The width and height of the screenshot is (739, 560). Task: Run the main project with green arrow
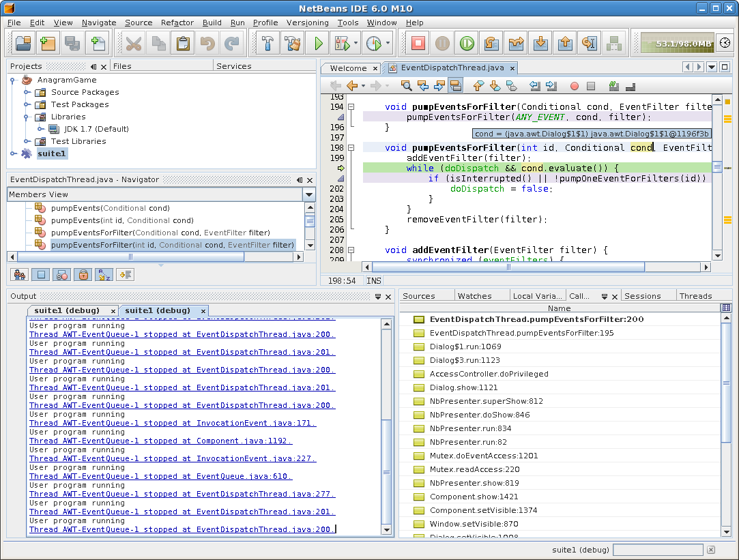click(x=318, y=44)
